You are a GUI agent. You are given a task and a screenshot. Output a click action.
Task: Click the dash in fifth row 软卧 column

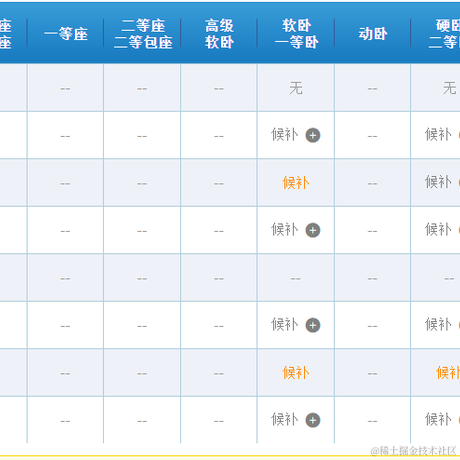click(296, 279)
